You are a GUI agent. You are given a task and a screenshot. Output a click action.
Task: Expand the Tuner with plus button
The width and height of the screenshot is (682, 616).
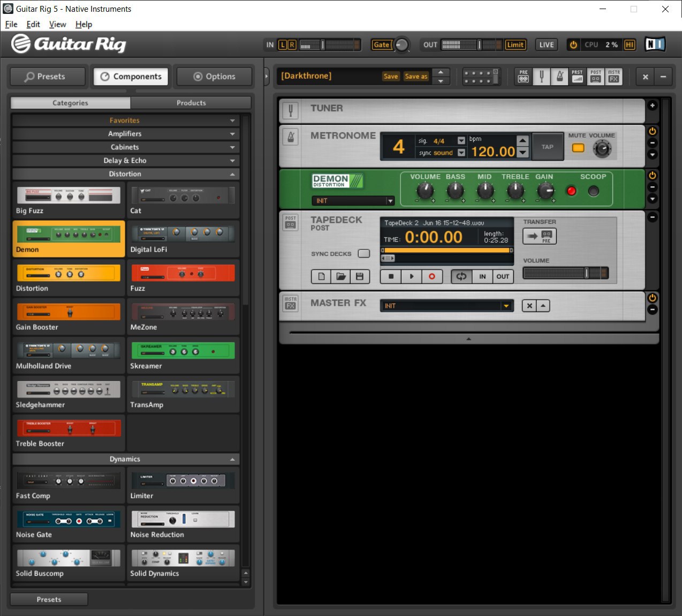pyautogui.click(x=652, y=105)
